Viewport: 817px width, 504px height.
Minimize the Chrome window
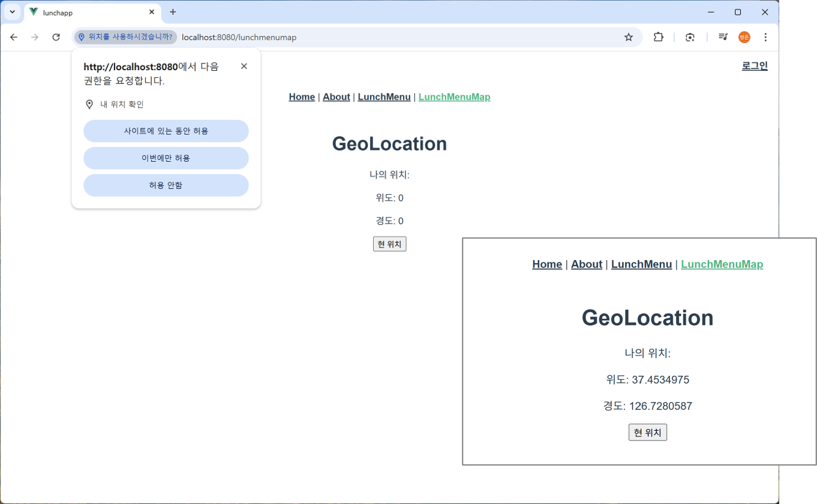711,12
